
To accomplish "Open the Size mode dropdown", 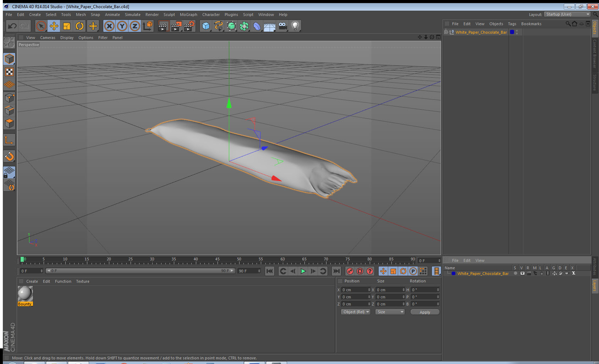I will click(x=390, y=312).
